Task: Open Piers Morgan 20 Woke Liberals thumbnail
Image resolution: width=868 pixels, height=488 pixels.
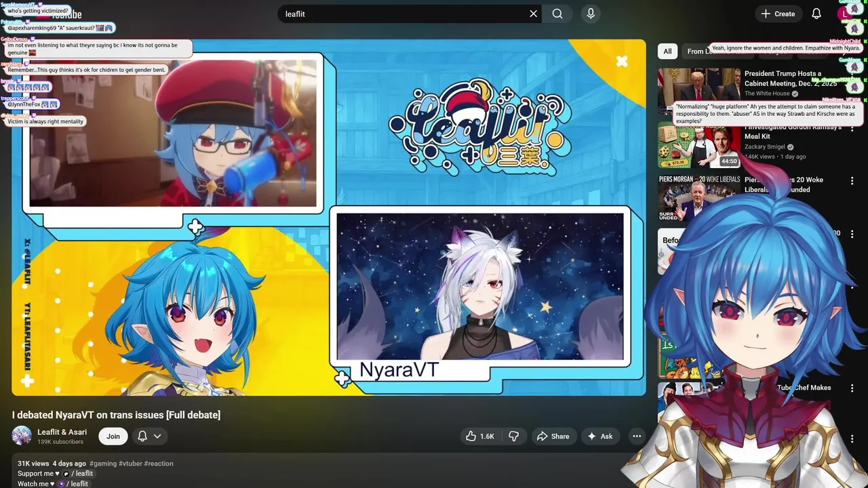Action: [x=699, y=199]
